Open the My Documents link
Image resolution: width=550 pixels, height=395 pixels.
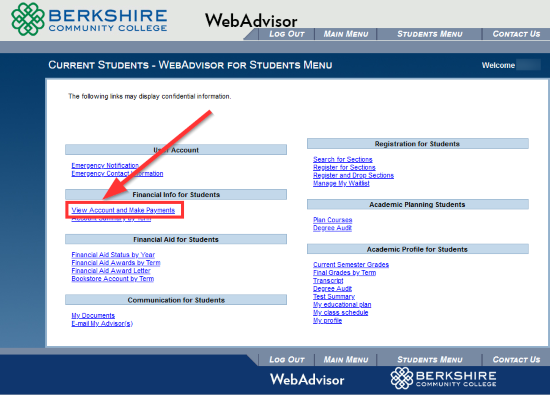(93, 316)
